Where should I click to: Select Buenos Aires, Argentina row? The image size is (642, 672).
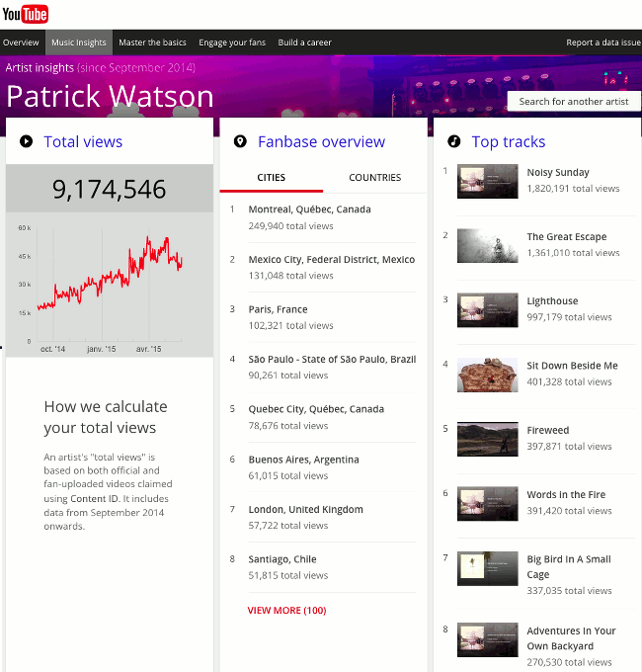[x=323, y=467]
